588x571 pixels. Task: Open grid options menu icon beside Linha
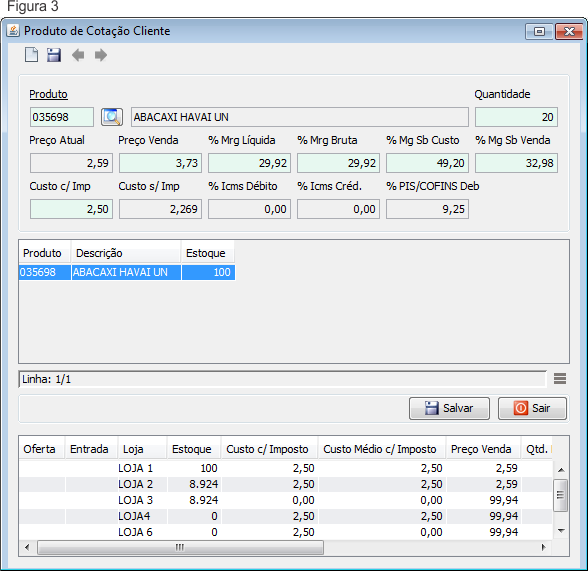pos(560,379)
